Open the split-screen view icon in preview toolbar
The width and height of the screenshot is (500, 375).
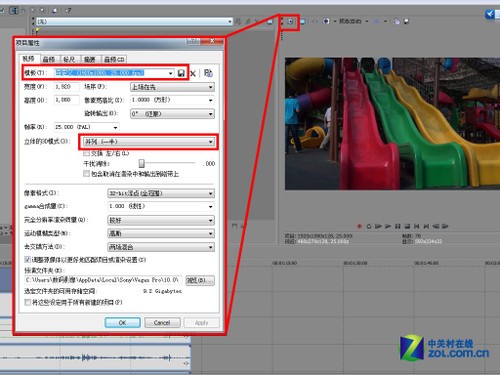click(x=326, y=21)
